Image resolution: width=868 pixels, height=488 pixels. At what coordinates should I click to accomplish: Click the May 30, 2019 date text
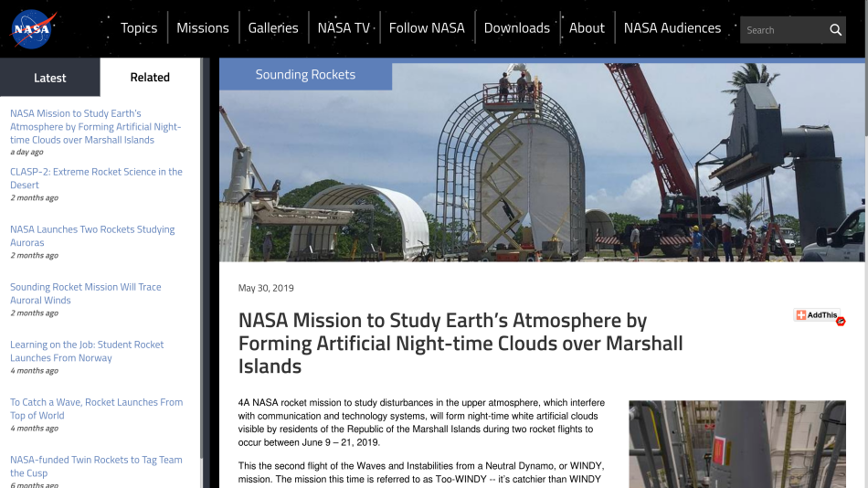pyautogui.click(x=266, y=288)
